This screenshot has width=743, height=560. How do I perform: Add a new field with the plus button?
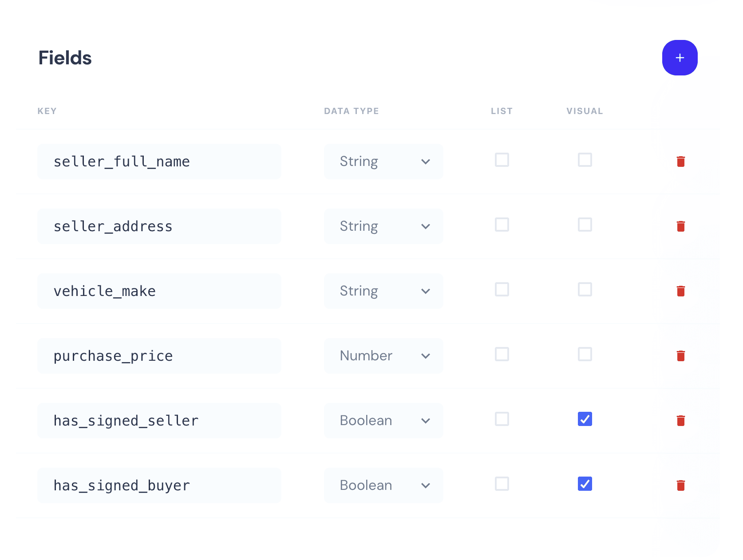pyautogui.click(x=680, y=58)
